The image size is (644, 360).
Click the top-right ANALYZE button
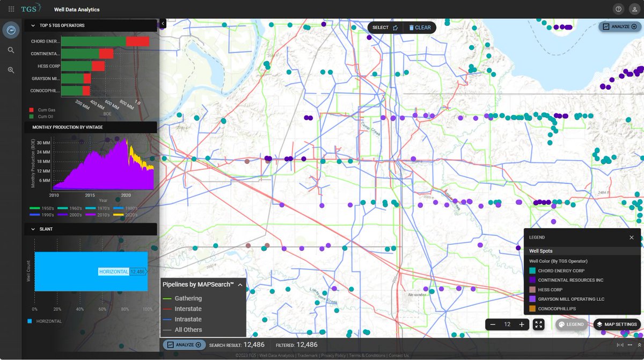tap(619, 26)
